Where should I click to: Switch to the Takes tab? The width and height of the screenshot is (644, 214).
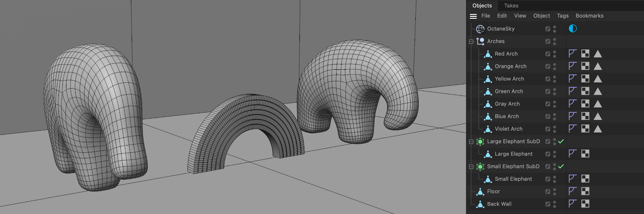(x=511, y=6)
